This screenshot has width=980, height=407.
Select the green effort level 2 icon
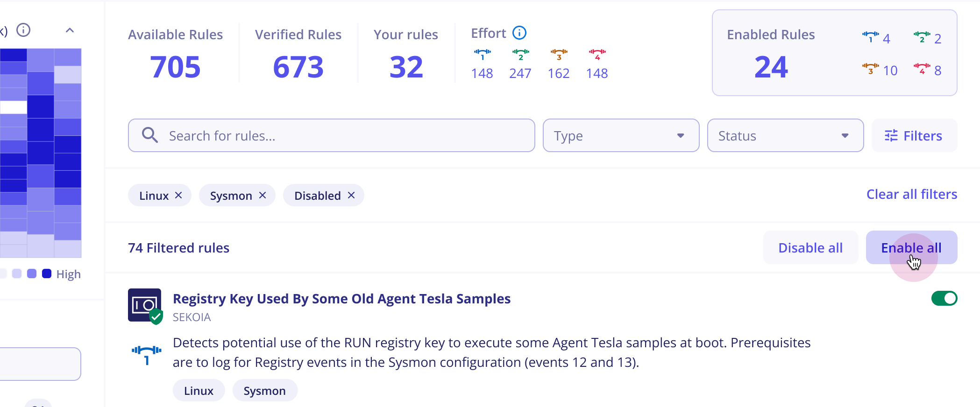tap(520, 54)
